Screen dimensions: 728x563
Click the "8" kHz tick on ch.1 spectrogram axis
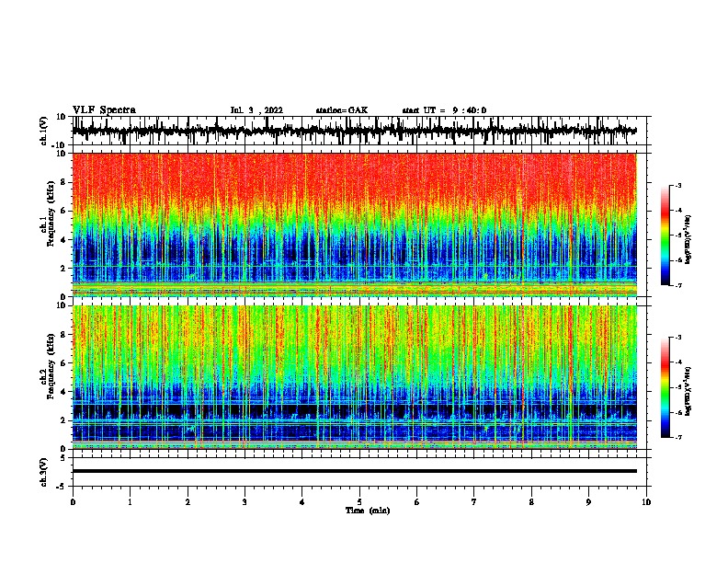[x=63, y=182]
